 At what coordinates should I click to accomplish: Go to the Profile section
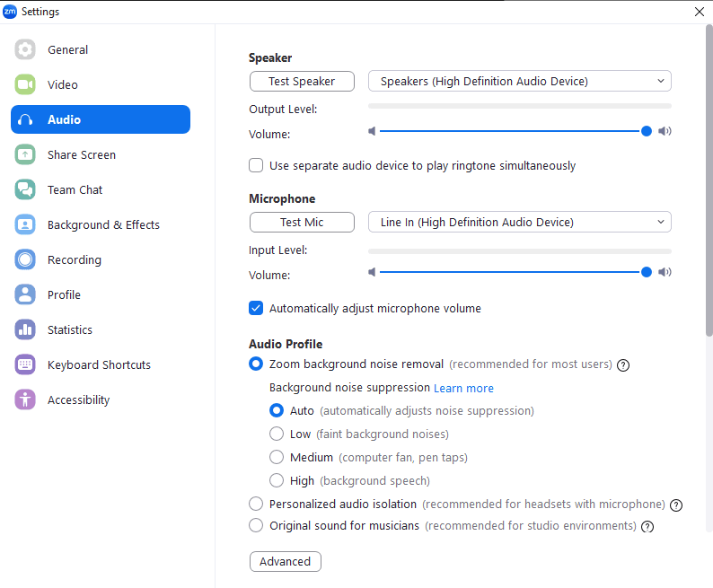(64, 295)
